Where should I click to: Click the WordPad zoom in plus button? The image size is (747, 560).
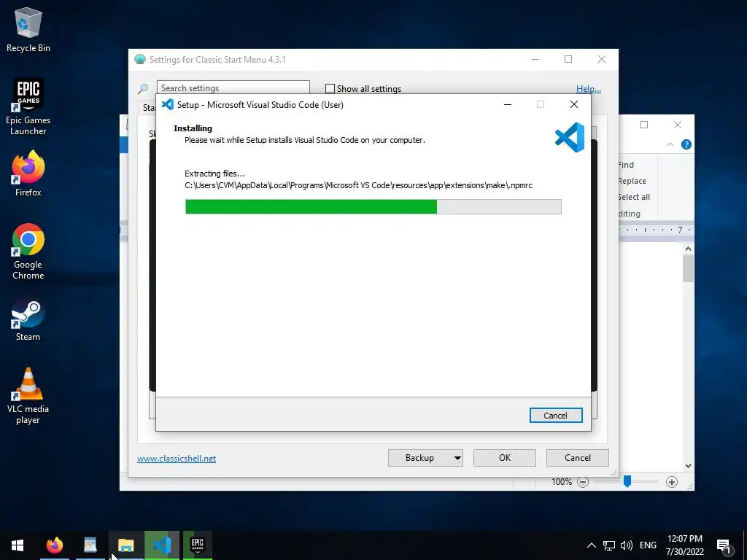tap(672, 482)
